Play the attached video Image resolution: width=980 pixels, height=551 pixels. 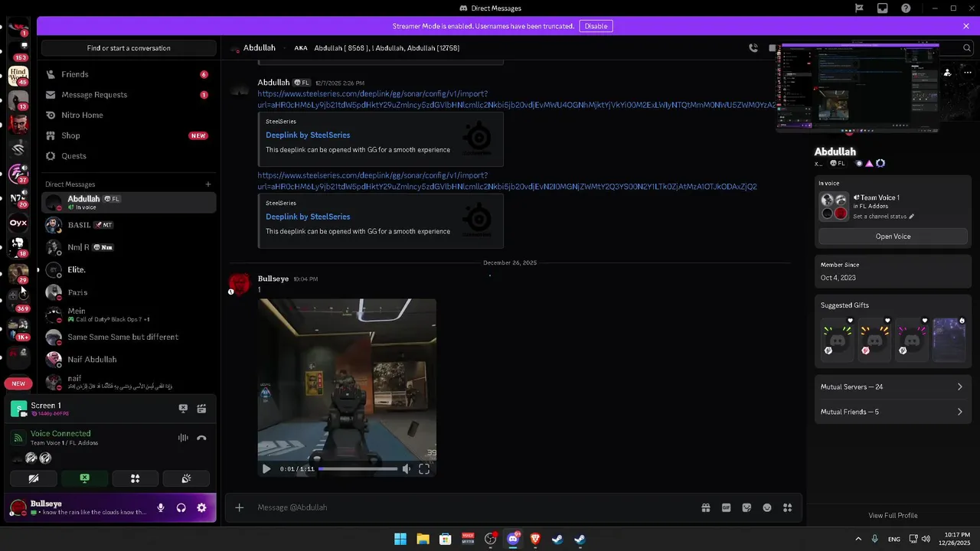coord(266,469)
